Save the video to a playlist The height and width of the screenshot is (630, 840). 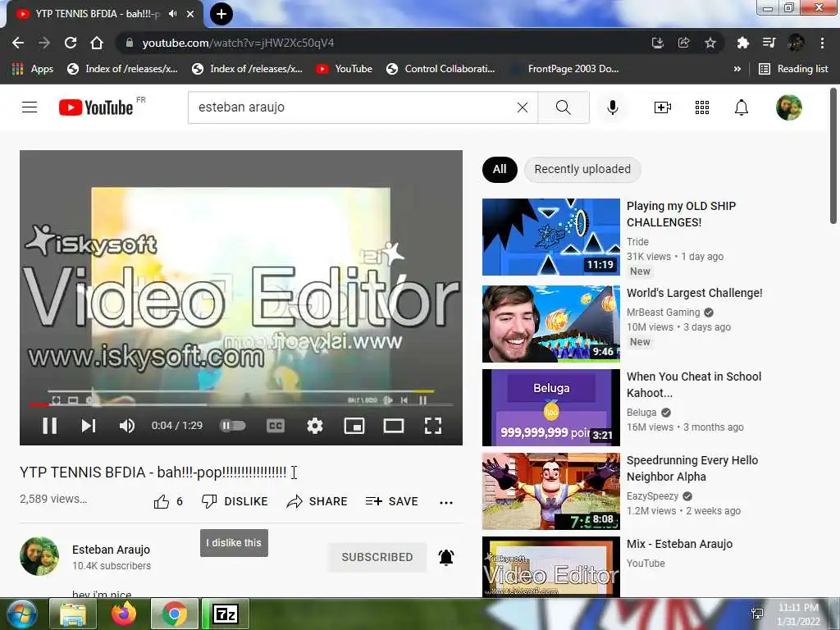[x=391, y=501]
